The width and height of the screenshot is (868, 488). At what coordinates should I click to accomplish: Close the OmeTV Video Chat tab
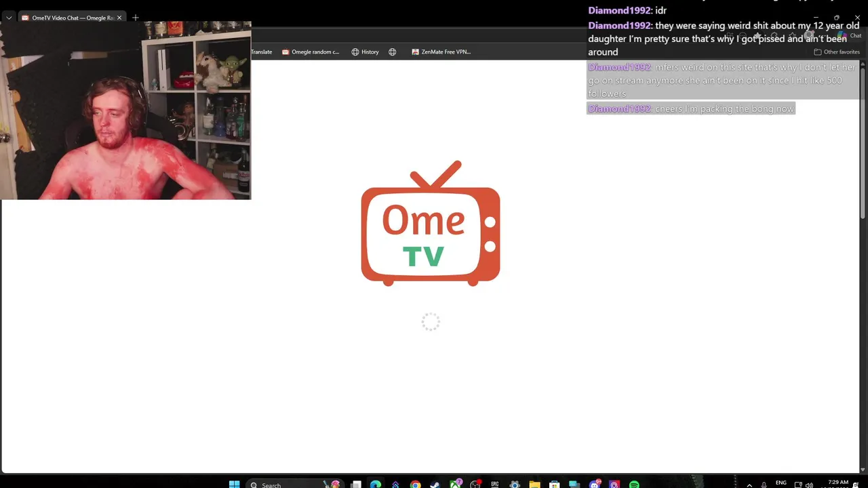pyautogui.click(x=119, y=18)
